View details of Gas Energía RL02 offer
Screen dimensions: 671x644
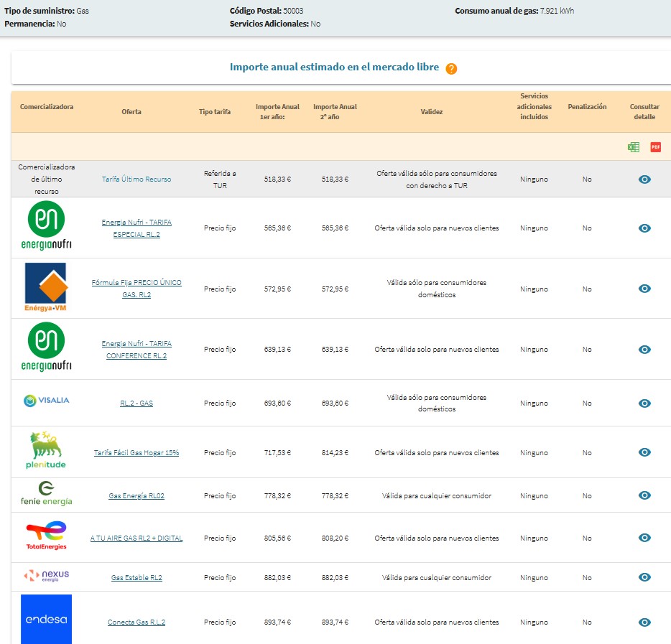pyautogui.click(x=644, y=495)
